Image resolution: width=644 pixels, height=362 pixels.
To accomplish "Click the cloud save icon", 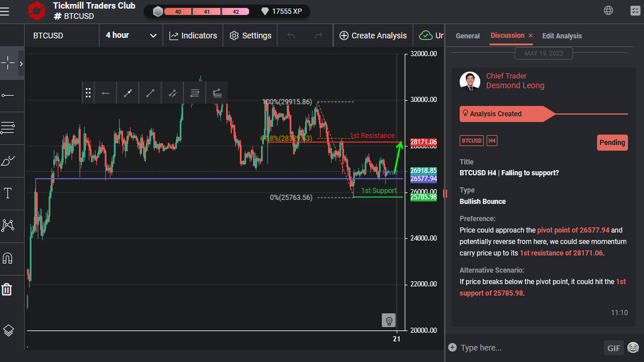I will pos(425,36).
